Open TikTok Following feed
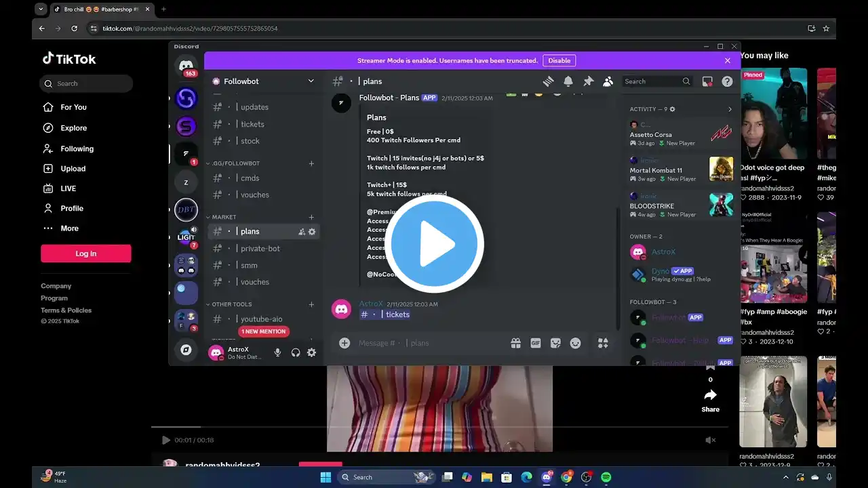The width and height of the screenshot is (868, 488). 68,148
